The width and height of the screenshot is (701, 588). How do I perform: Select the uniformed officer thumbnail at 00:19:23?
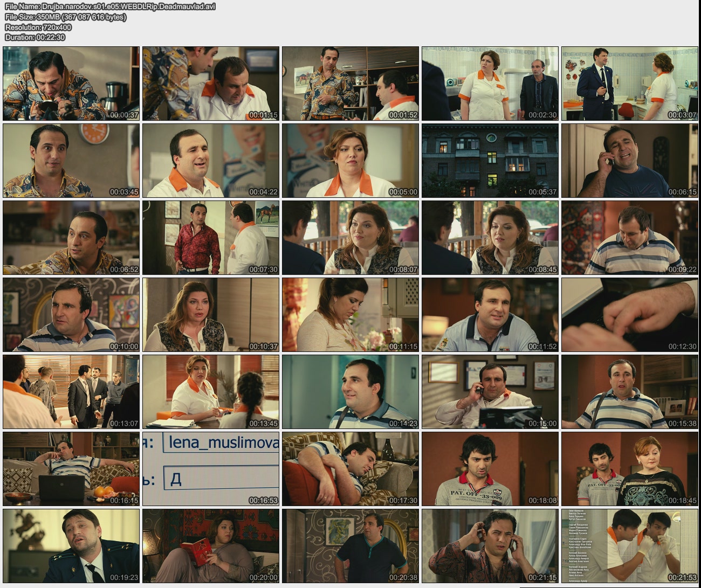[71, 546]
